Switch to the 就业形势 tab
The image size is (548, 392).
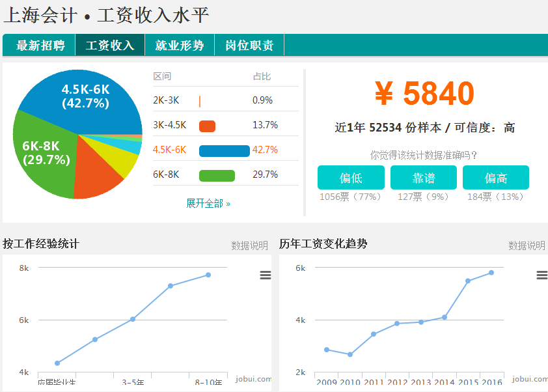point(180,45)
